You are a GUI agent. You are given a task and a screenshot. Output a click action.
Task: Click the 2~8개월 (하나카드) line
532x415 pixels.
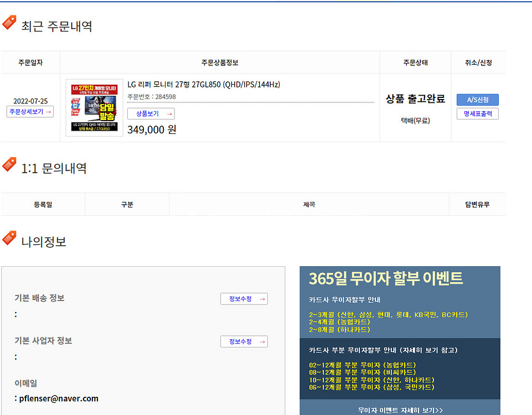click(339, 329)
